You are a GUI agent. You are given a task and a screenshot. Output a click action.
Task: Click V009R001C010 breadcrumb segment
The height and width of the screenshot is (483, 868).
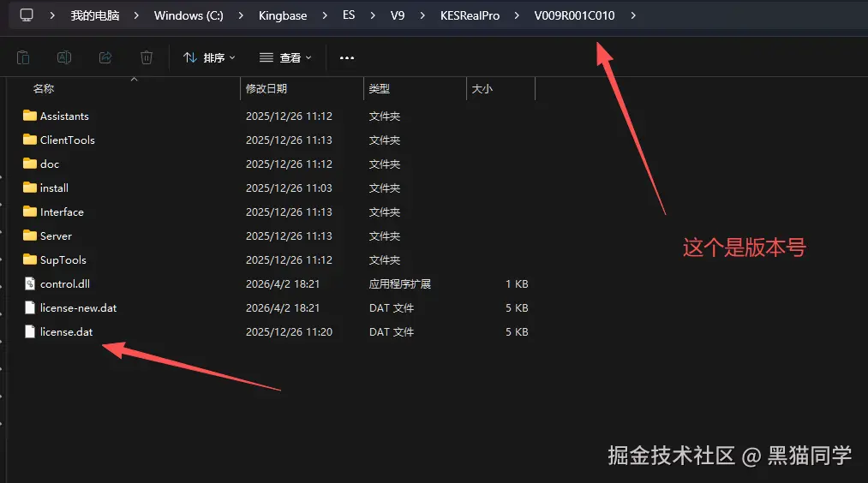point(575,15)
